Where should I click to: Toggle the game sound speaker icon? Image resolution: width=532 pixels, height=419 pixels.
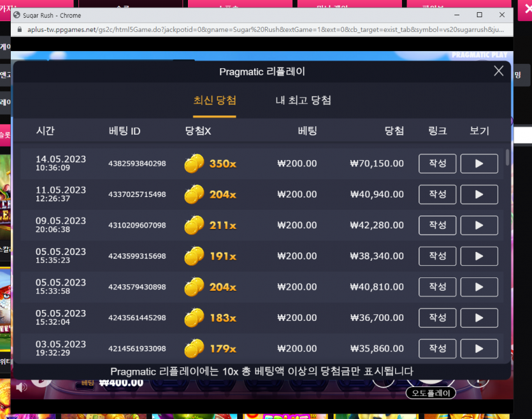pos(21,387)
